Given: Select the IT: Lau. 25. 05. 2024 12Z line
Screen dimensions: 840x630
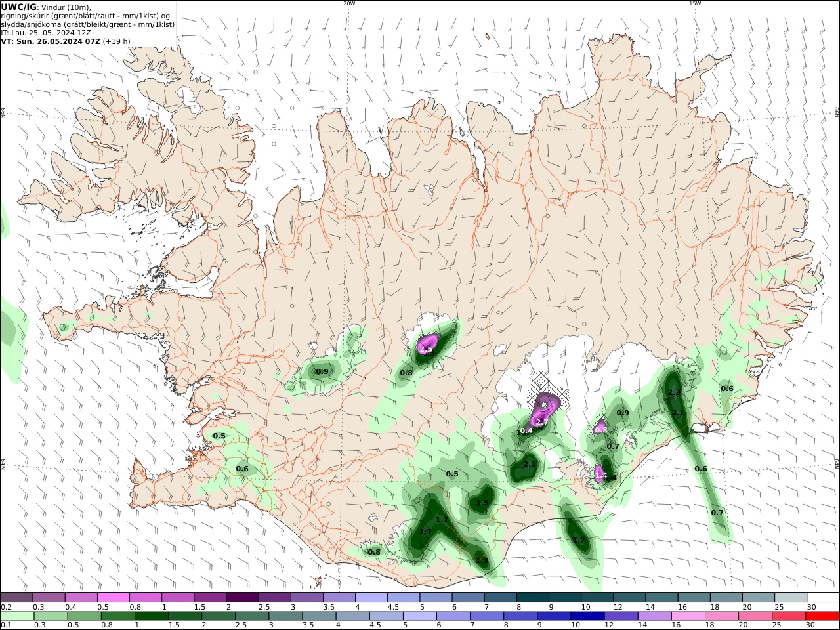Looking at the screenshot, I should 46,33.
